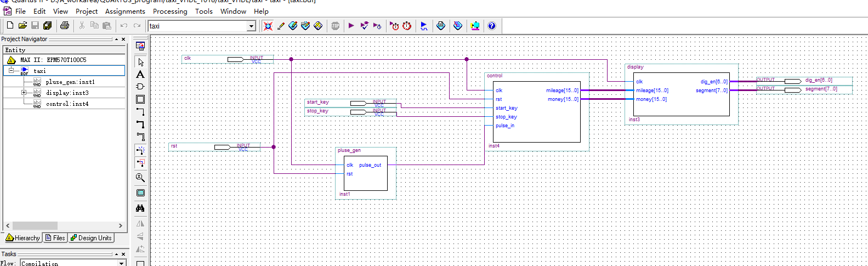Screen dimensions: 868x266
Task: Click the New file icon
Action: (10, 25)
